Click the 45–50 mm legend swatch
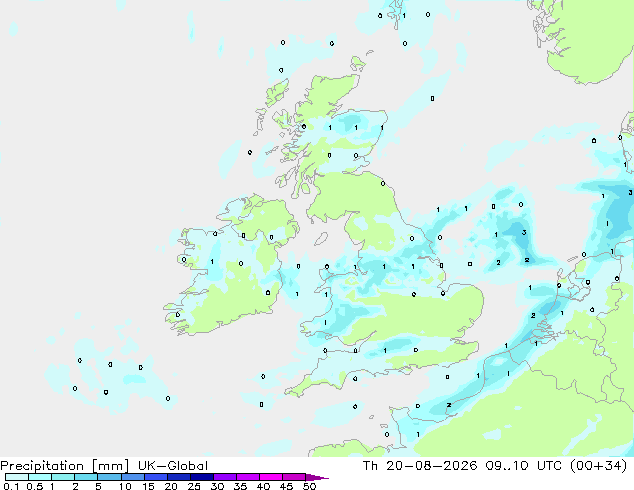The height and width of the screenshot is (490, 634). pos(294,477)
